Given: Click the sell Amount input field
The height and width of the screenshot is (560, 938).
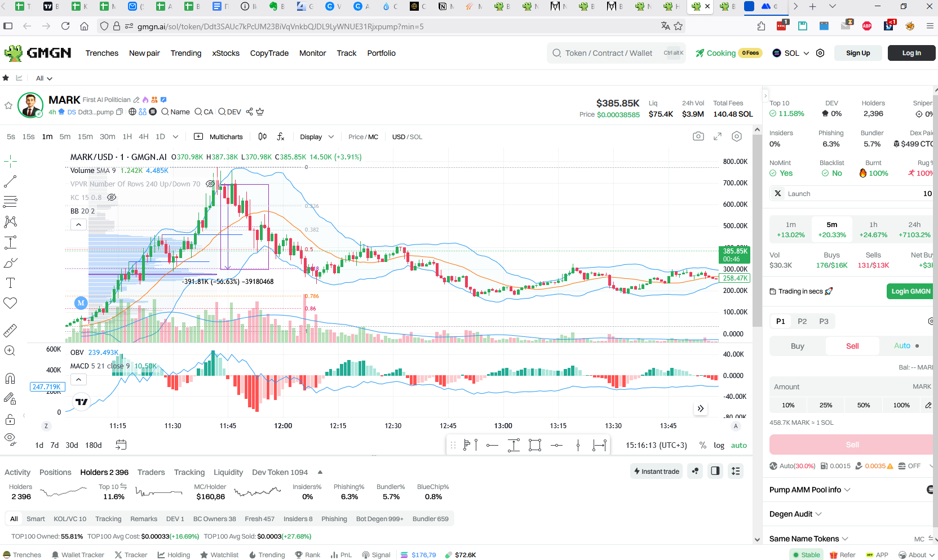Looking at the screenshot, I should point(851,386).
